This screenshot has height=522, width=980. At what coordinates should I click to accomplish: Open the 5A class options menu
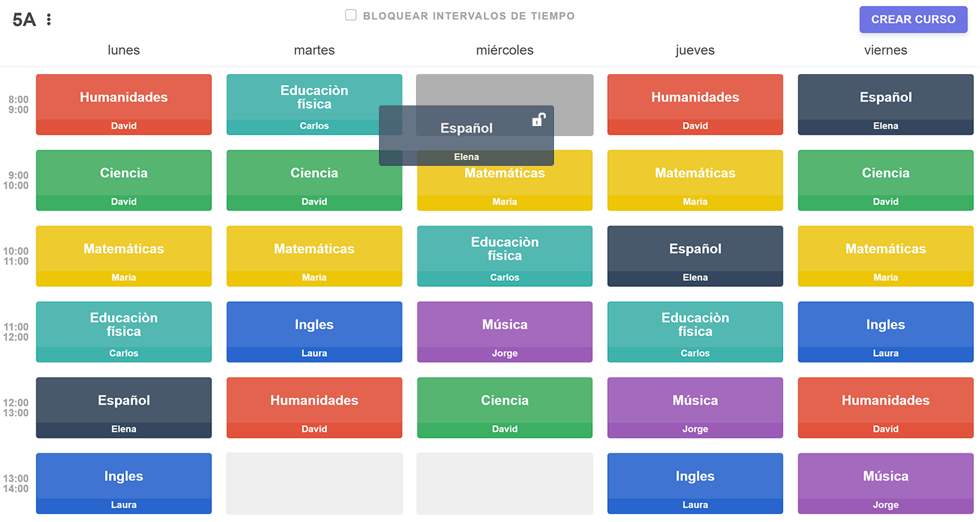point(48,20)
